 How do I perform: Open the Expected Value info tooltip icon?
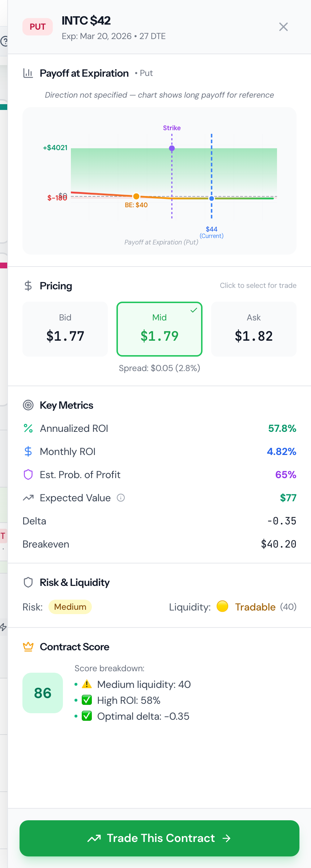point(121,498)
